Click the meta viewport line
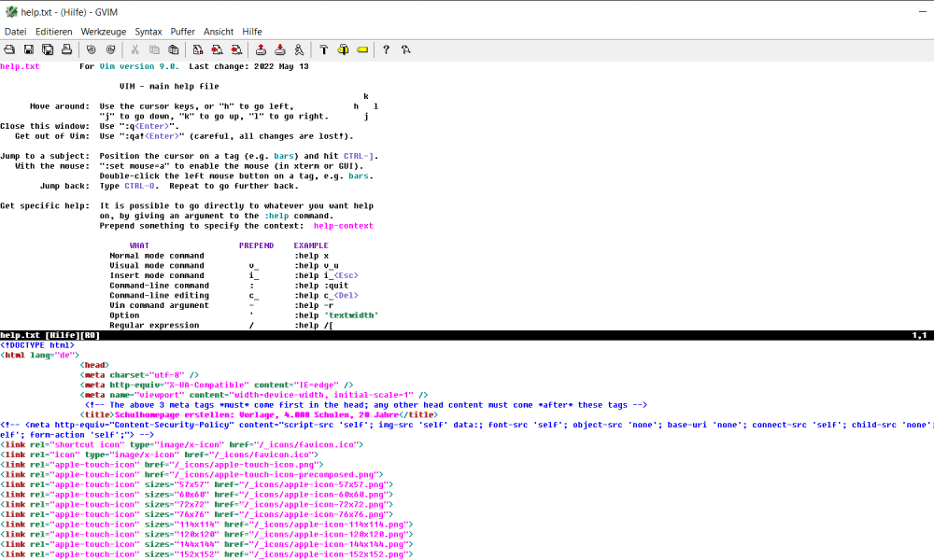 tap(254, 395)
